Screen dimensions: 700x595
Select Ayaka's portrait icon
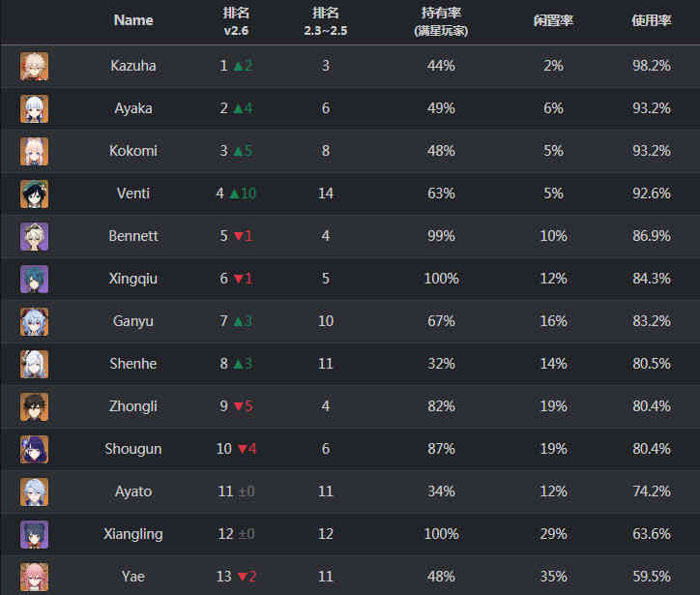(x=34, y=108)
